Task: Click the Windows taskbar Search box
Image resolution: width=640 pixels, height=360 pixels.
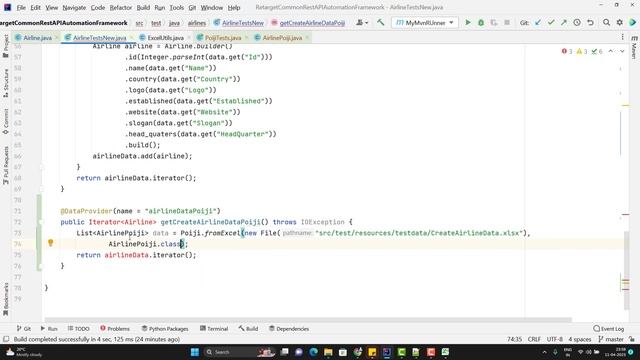Action: click(239, 352)
